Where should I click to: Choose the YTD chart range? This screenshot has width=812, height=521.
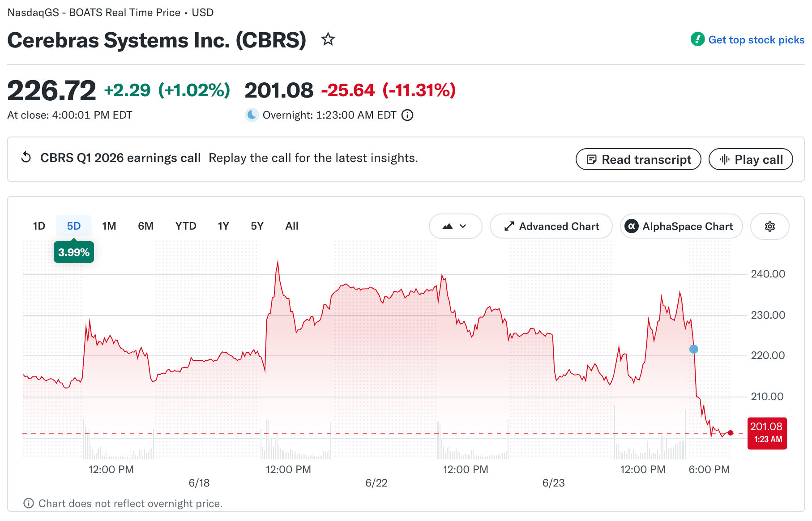tap(186, 226)
